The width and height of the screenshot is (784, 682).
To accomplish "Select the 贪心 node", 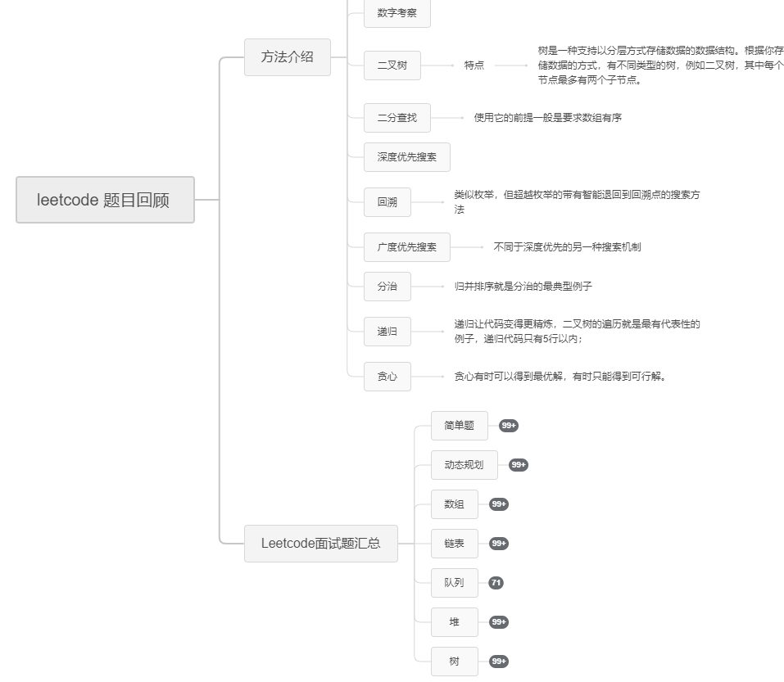I will (387, 377).
